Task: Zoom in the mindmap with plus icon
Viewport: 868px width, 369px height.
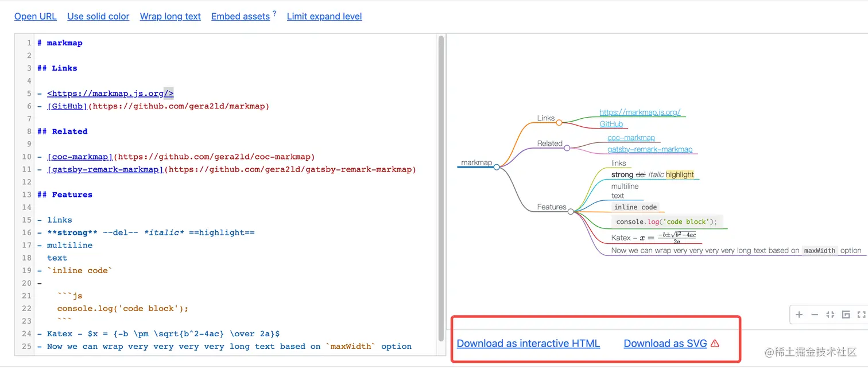Action: point(799,314)
